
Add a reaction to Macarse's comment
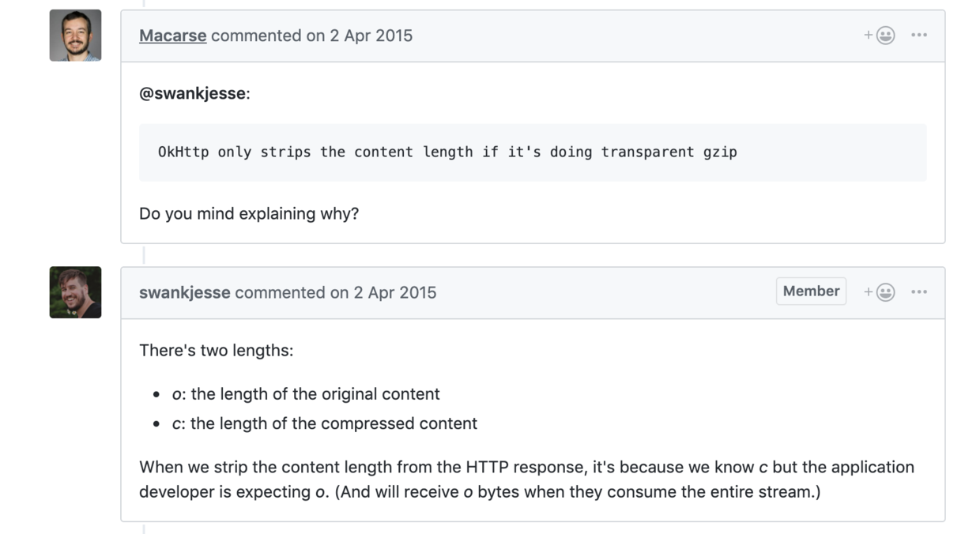[880, 36]
